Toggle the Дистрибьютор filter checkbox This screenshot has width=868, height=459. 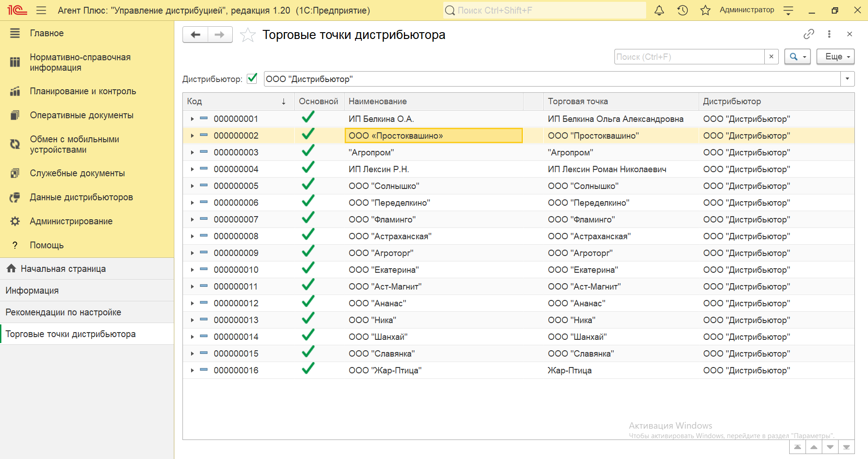[252, 78]
